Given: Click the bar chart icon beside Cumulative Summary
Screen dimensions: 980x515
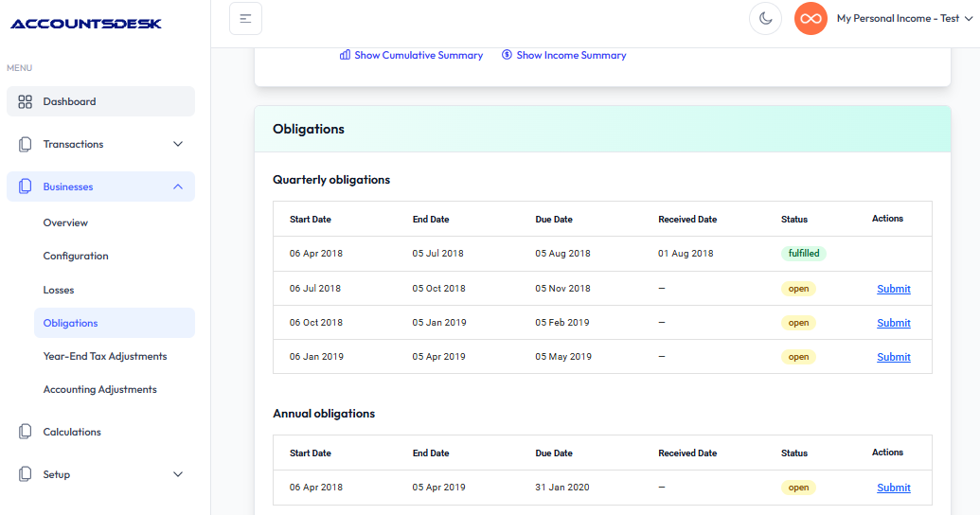Looking at the screenshot, I should (x=345, y=55).
